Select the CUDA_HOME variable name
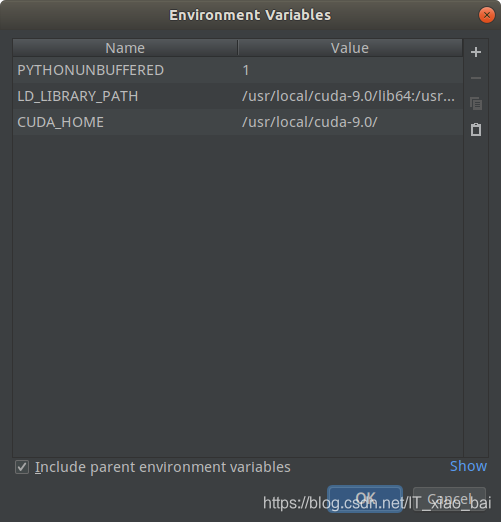This screenshot has width=501, height=522. (x=60, y=122)
